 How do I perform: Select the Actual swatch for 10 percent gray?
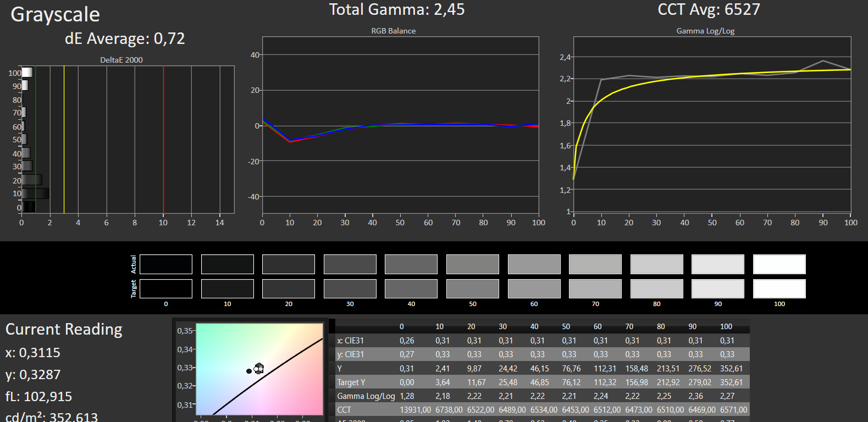click(228, 264)
